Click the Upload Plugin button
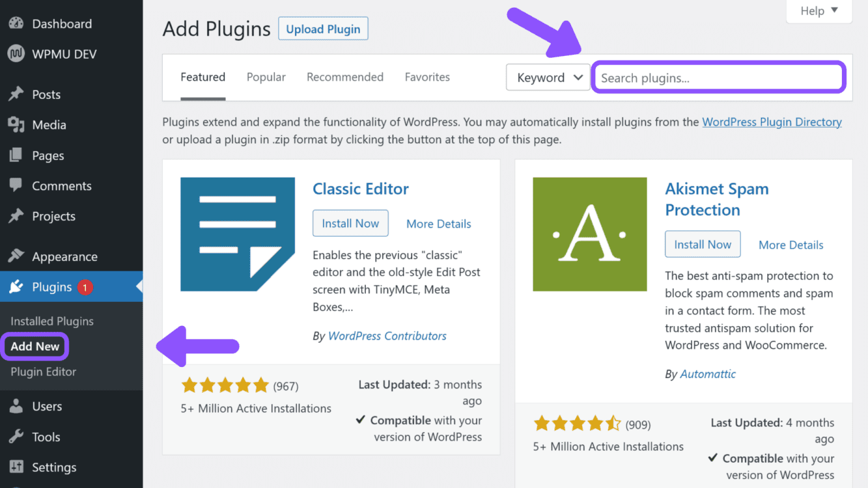 pos(323,29)
